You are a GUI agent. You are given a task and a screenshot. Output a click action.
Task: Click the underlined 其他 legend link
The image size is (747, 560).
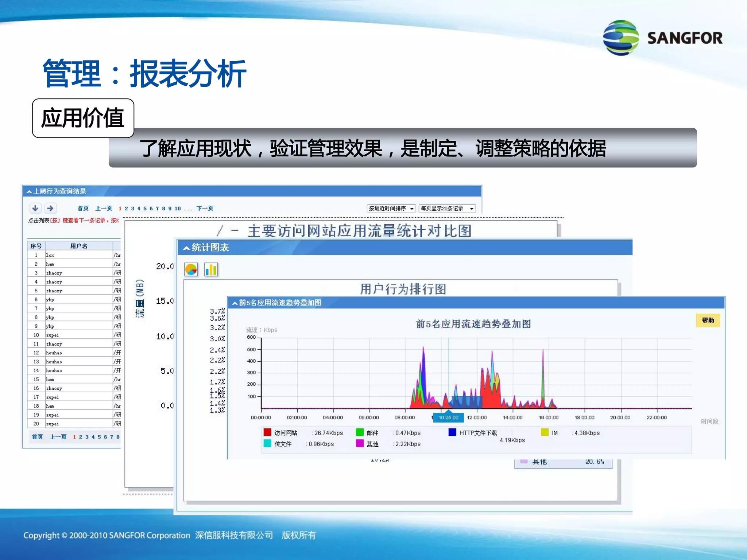372,444
